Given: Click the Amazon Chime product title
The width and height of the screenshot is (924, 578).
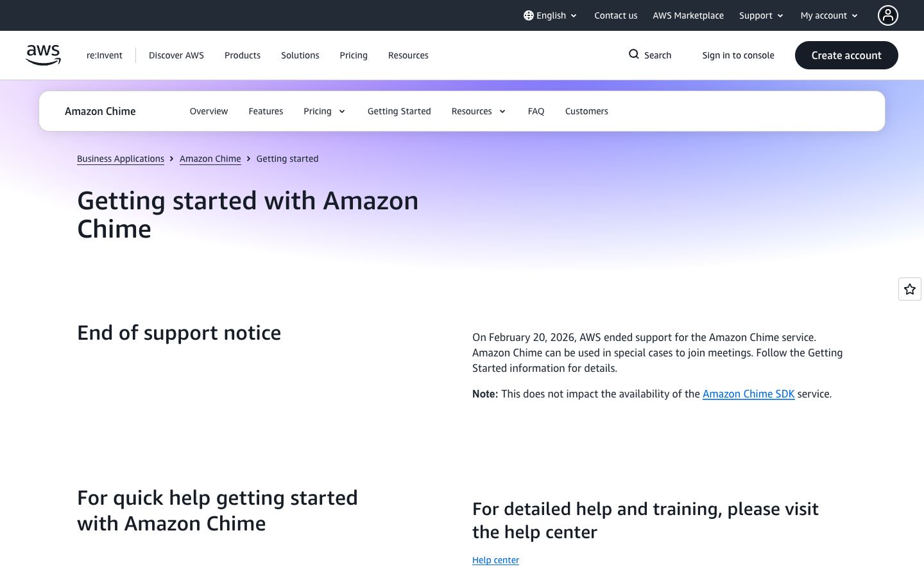Looking at the screenshot, I should click(100, 111).
